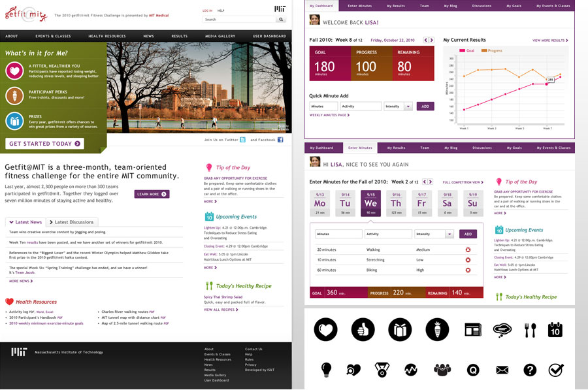Go to previous week in Enter Minutes
The image size is (588, 390).
(x=425, y=182)
